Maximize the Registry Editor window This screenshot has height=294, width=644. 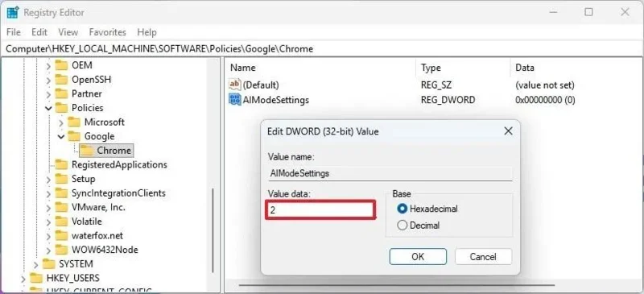tap(588, 12)
